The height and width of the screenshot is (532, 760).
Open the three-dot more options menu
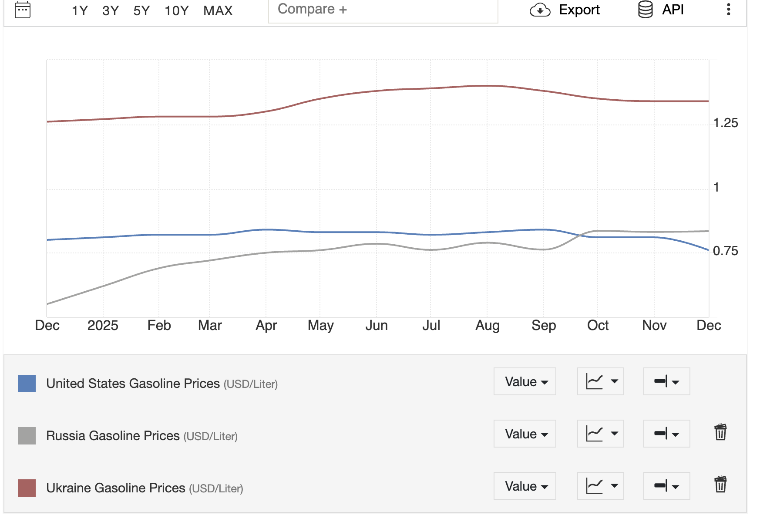point(728,10)
